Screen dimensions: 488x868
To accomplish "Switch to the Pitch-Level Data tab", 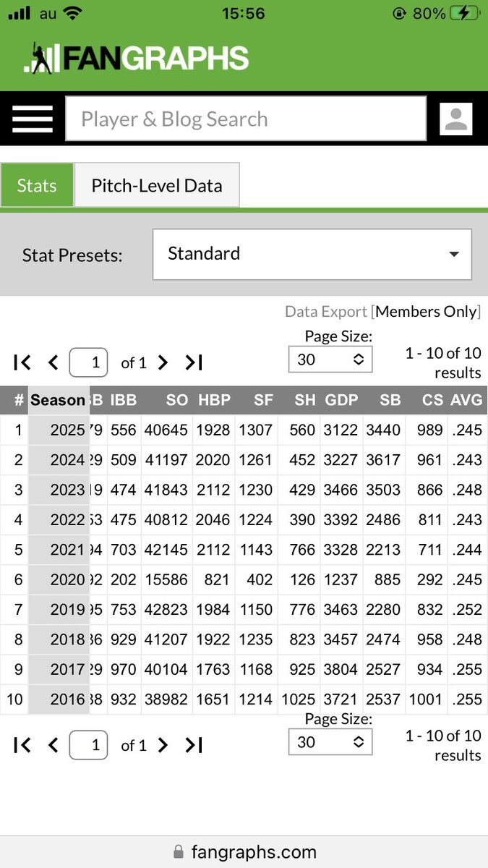I will 156,186.
